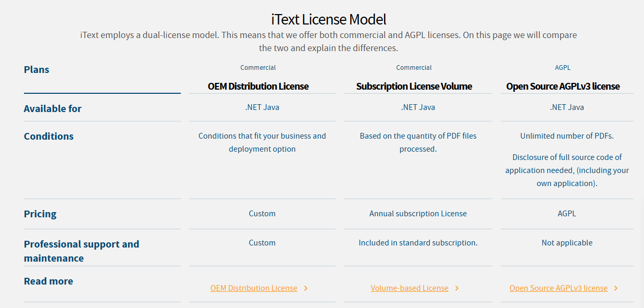Click the 'Not applicable' support cell
644x308 pixels.
coord(567,243)
